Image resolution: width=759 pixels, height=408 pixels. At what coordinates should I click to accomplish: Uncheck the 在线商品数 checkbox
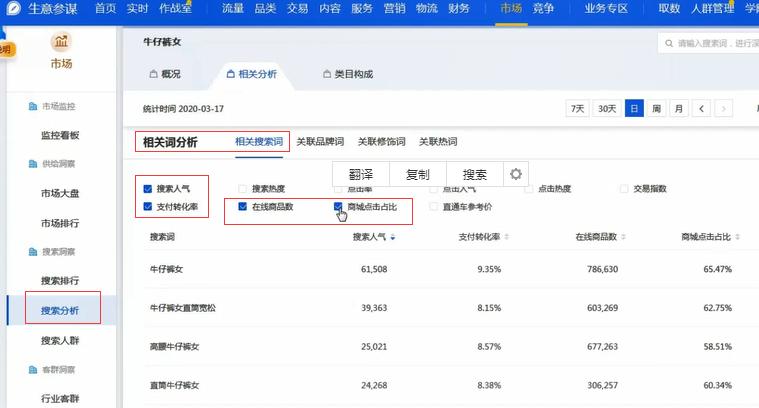coord(243,207)
